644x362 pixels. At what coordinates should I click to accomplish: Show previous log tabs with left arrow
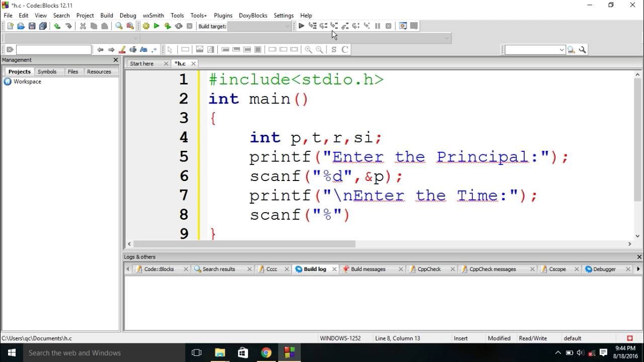coord(127,269)
